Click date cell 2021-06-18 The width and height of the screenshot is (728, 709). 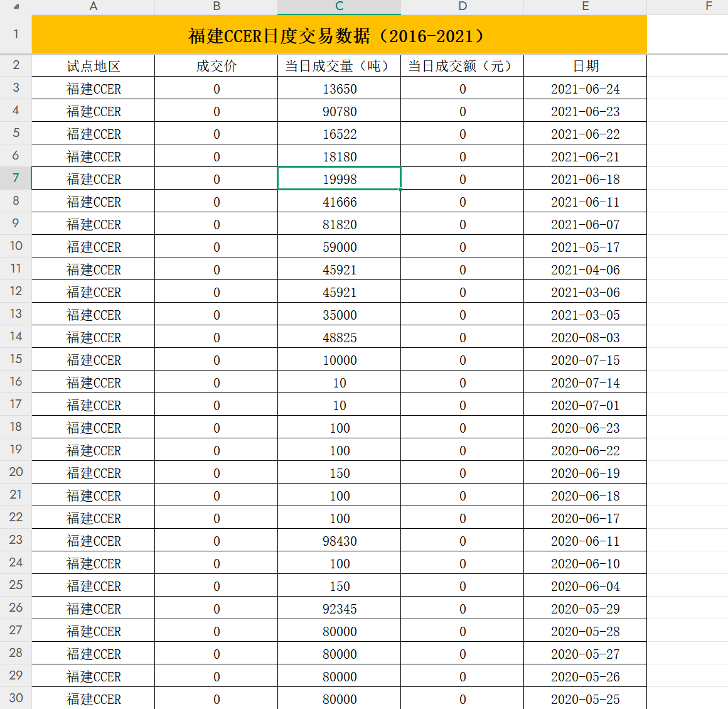tap(585, 179)
